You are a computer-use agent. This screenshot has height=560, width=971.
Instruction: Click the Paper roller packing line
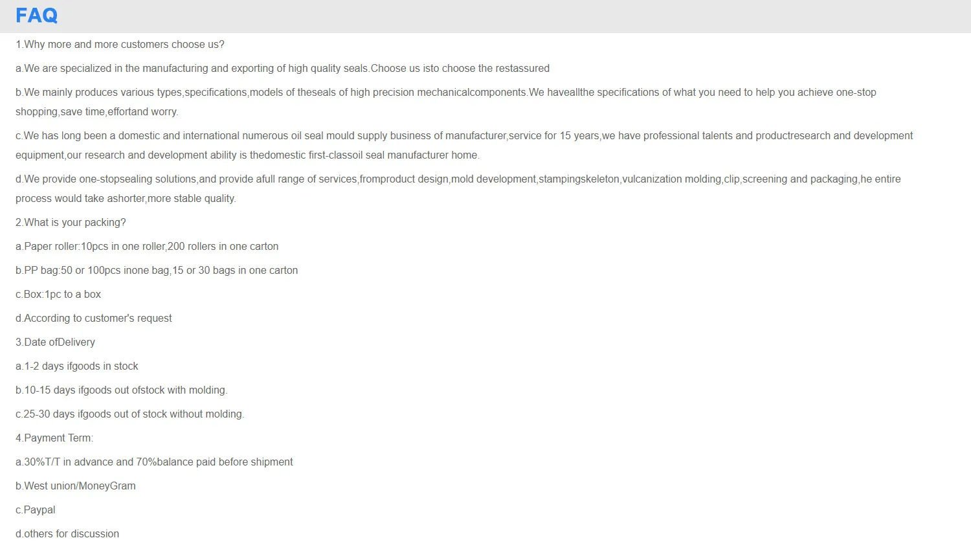(x=147, y=247)
